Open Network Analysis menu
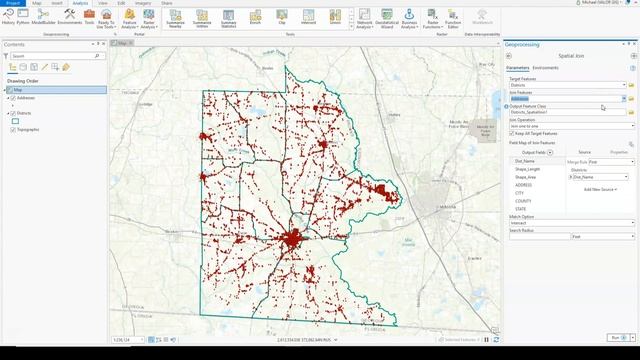This screenshot has width=640, height=360. click(x=364, y=19)
